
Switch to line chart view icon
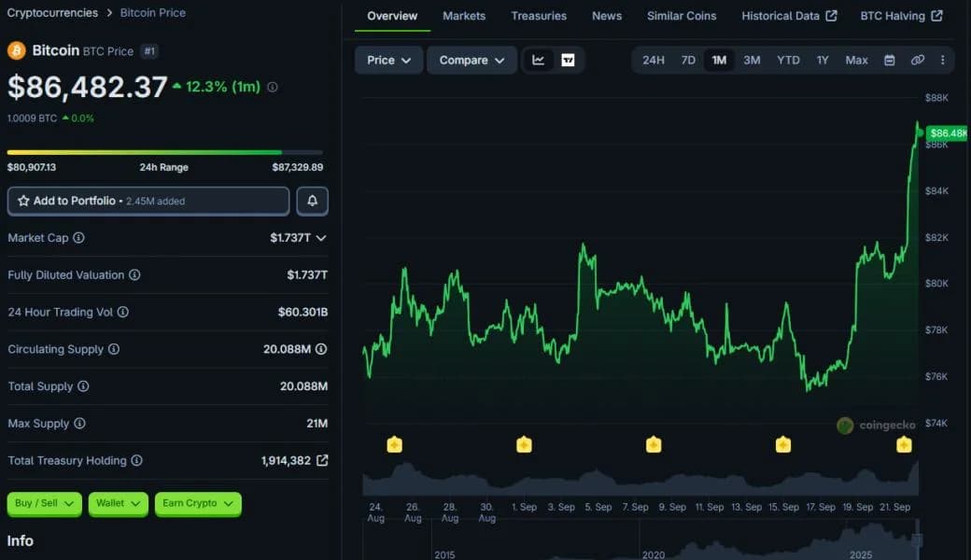tap(538, 60)
